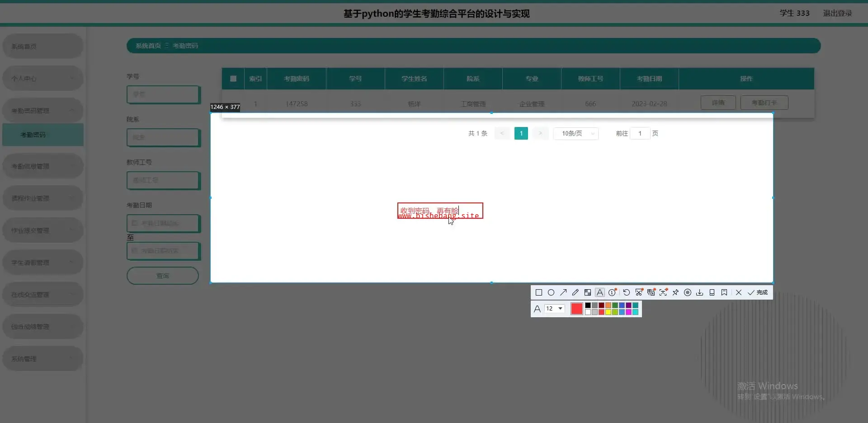Expand 在线交流管理 sidebar menu
The image size is (868, 423).
43,294
